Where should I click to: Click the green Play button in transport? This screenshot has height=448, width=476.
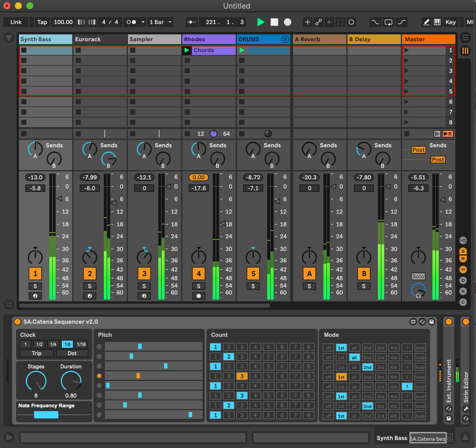261,22
